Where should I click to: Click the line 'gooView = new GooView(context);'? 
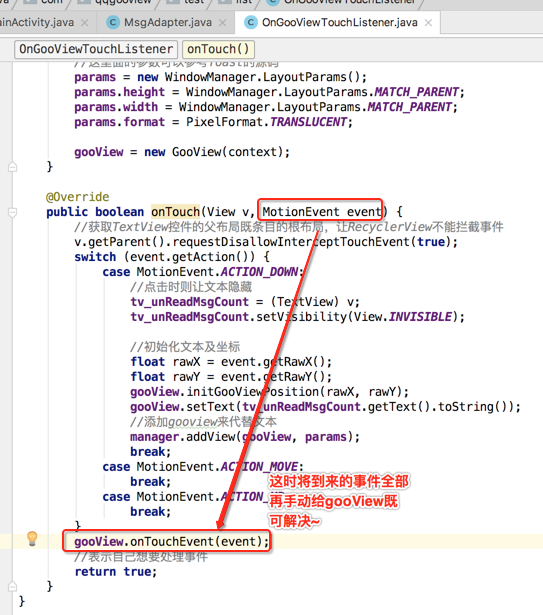click(x=182, y=152)
